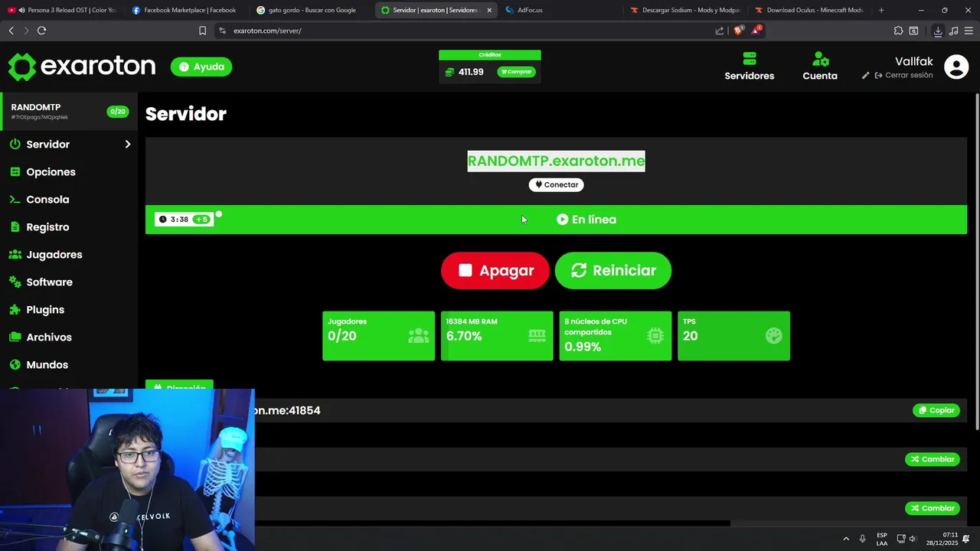Image resolution: width=980 pixels, height=551 pixels.
Task: Switch to Facebook Marketplace tab
Action: coord(185,10)
